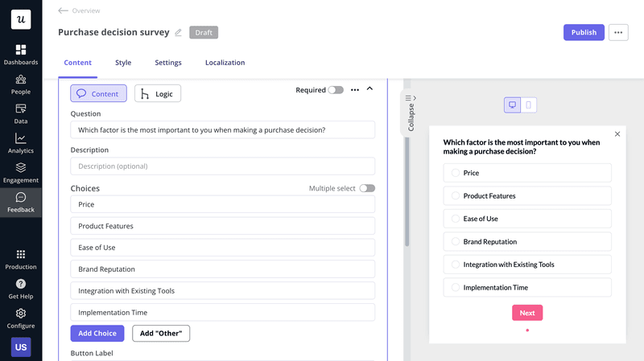The image size is (644, 361).
Task: Collapse the editor panel
Action: (x=411, y=113)
